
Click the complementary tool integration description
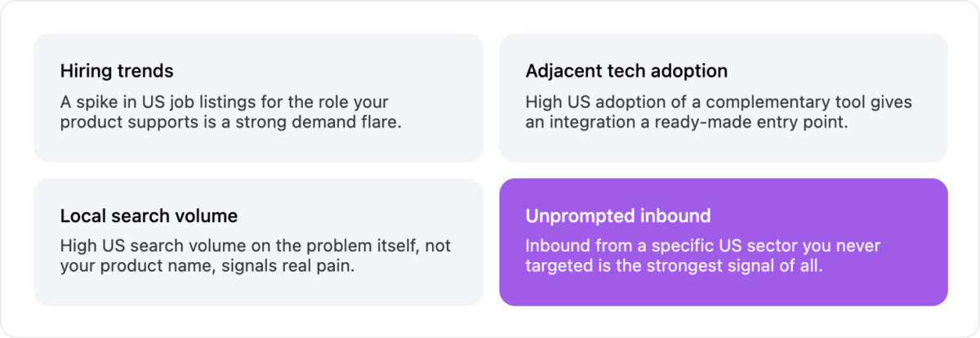click(x=719, y=113)
